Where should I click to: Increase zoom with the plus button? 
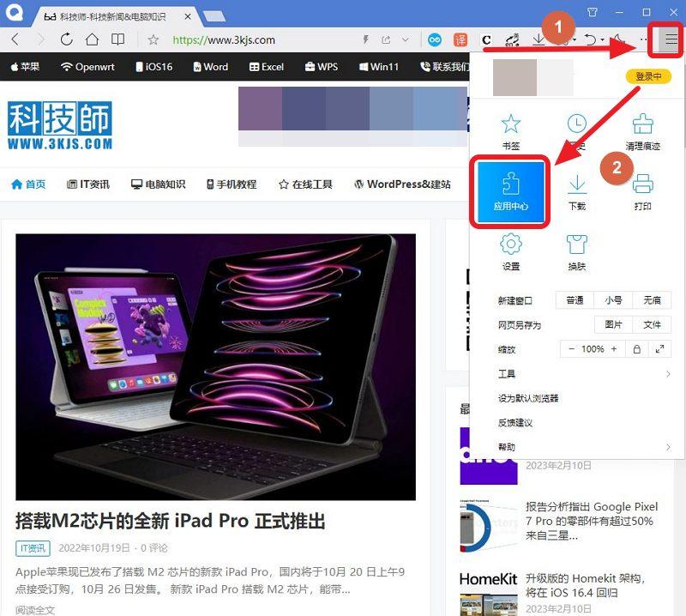614,349
